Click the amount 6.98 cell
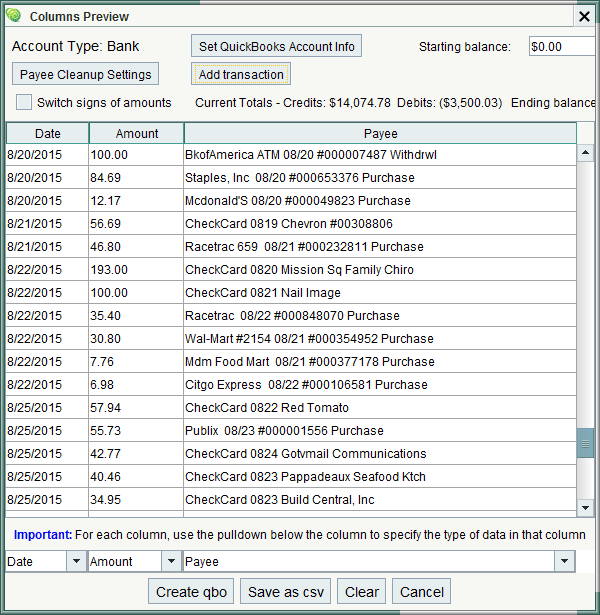The height and width of the screenshot is (615, 600). coord(136,385)
